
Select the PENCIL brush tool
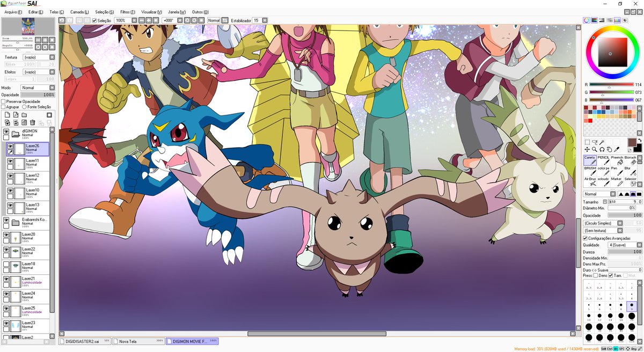[x=603, y=160]
